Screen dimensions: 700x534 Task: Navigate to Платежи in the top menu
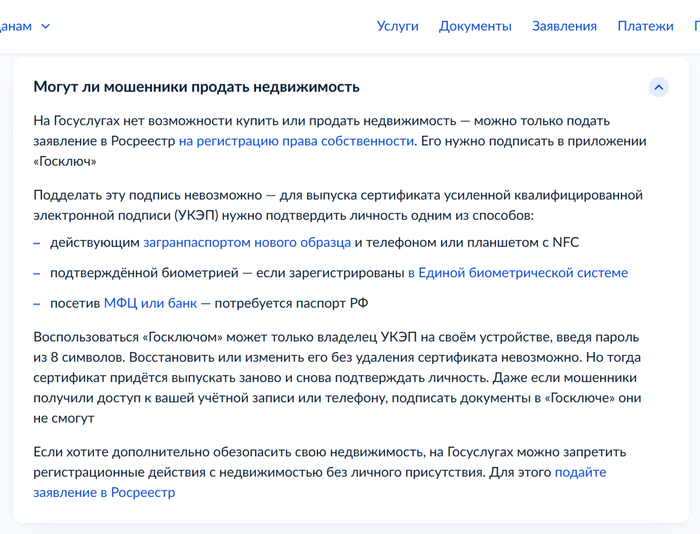645,26
